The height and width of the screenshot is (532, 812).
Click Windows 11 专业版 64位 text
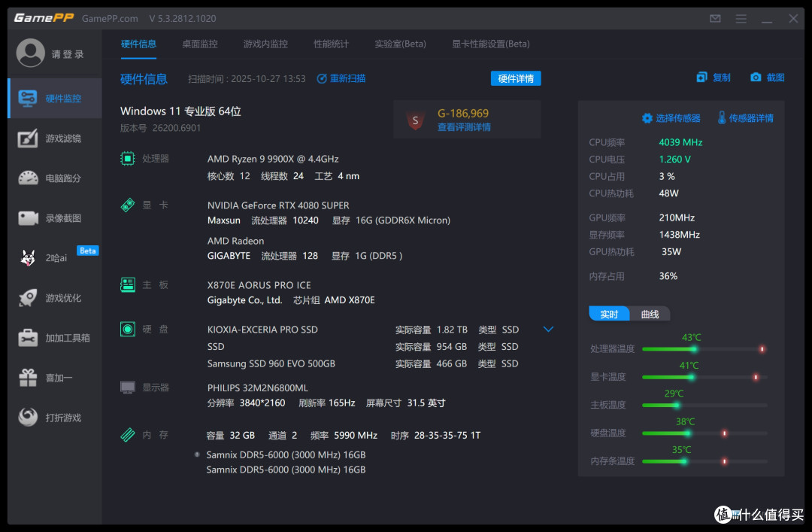(x=180, y=111)
